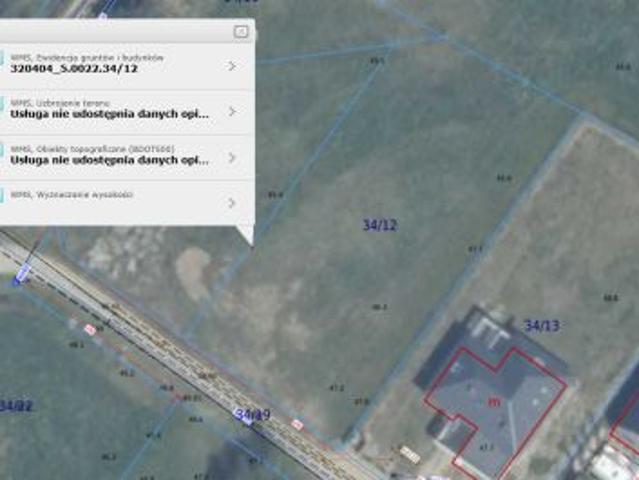Click the blue marker at road's left end
639x480 pixels.
[21, 275]
